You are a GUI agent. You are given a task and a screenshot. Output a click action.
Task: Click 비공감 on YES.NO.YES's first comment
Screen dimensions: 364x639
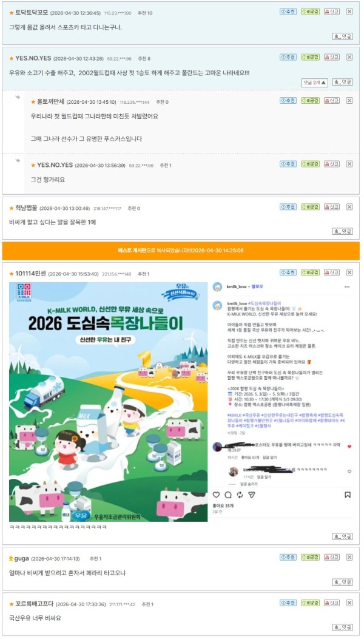pyautogui.click(x=310, y=58)
